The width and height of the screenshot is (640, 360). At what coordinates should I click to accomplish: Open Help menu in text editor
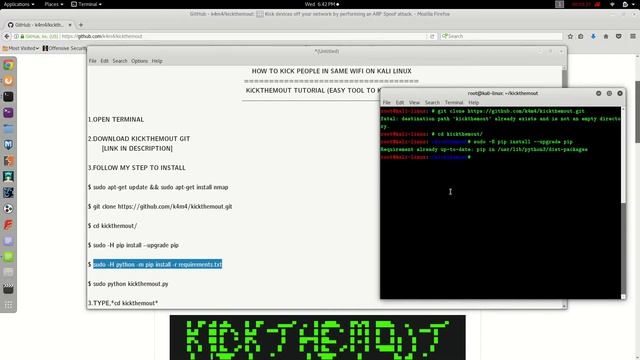pyautogui.click(x=157, y=61)
